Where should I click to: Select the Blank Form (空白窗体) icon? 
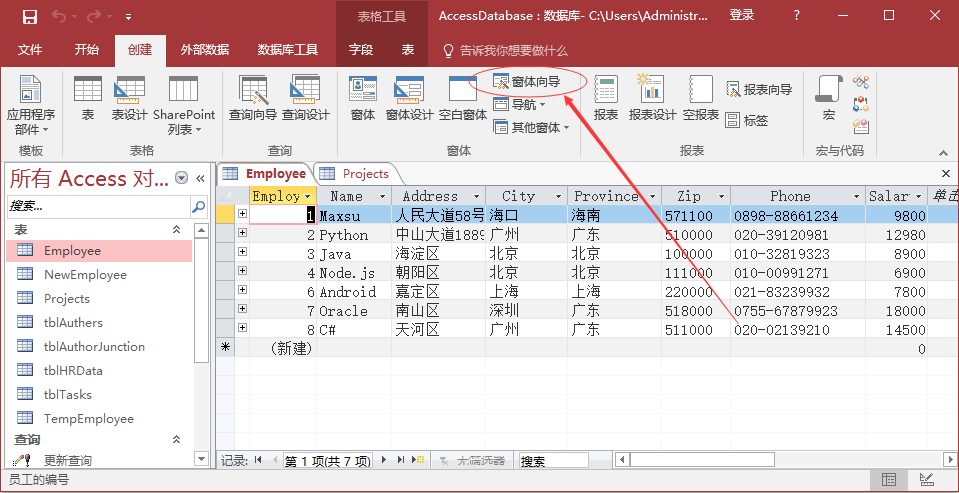[463, 98]
